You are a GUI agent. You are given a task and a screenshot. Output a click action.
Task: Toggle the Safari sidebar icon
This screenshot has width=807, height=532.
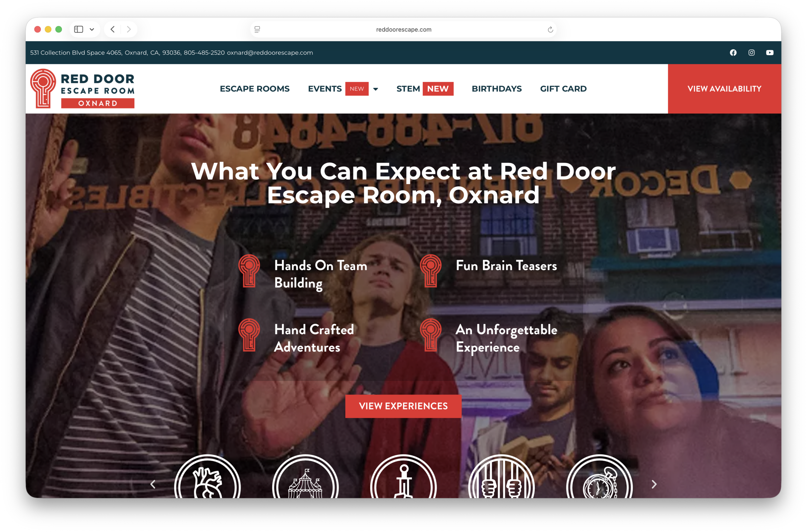pos(78,30)
